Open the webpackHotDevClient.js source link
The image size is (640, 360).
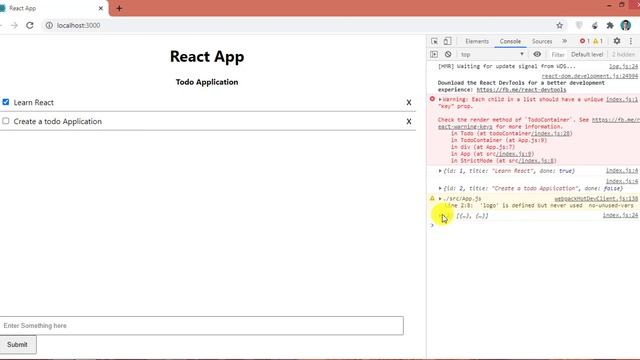[596, 198]
